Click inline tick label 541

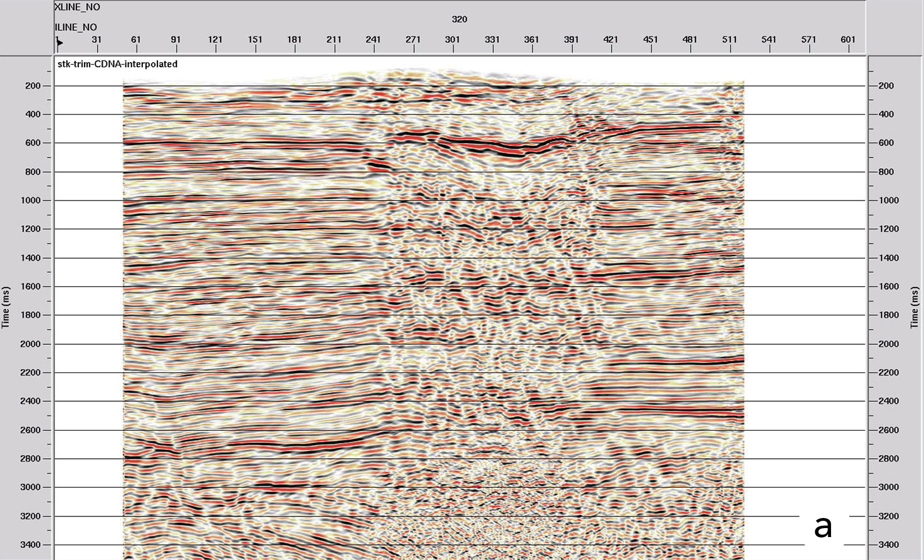click(769, 39)
